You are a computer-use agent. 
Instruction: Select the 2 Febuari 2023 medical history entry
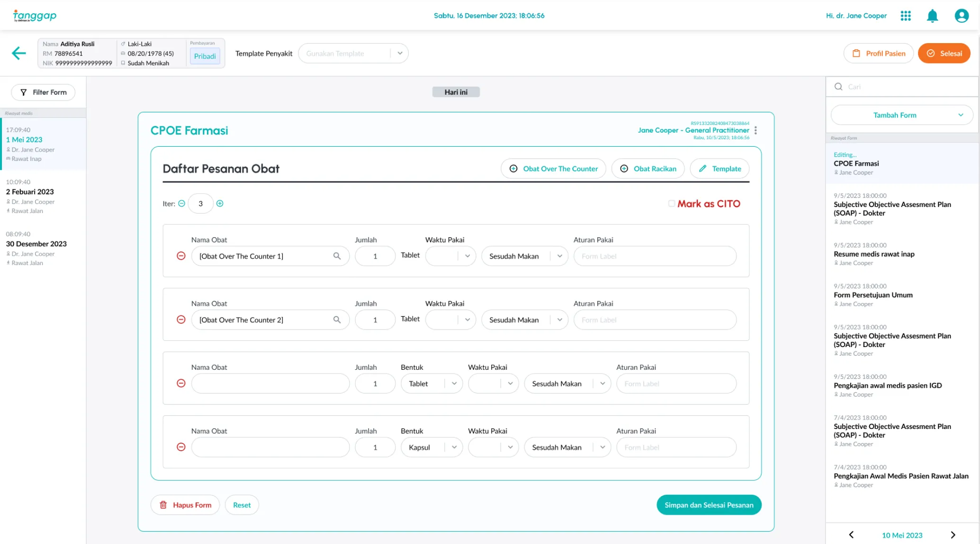30,192
